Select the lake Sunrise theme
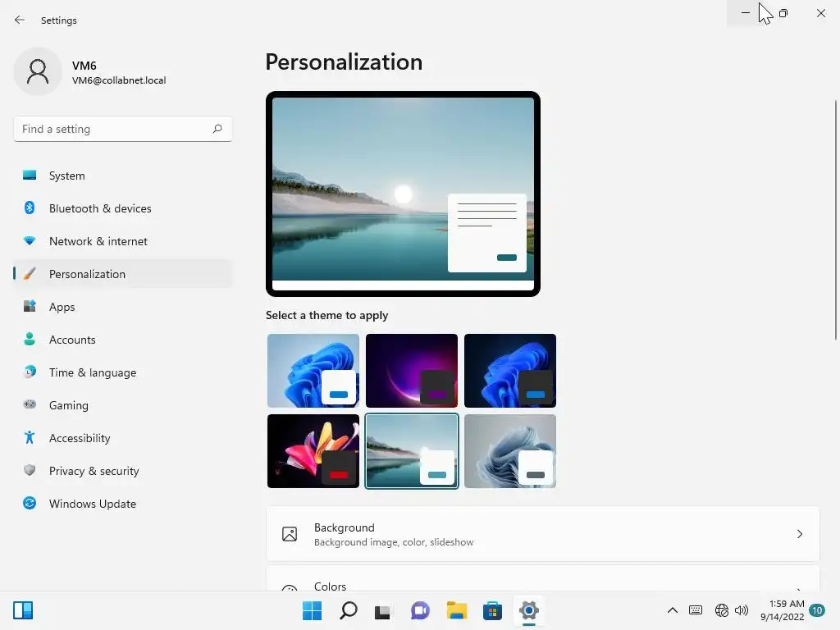 (x=412, y=451)
